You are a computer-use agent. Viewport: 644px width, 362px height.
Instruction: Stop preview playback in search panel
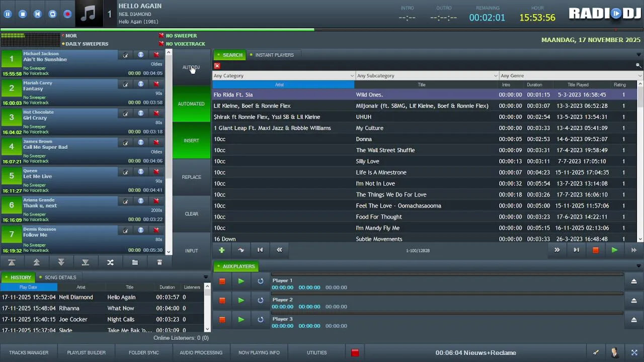(596, 250)
